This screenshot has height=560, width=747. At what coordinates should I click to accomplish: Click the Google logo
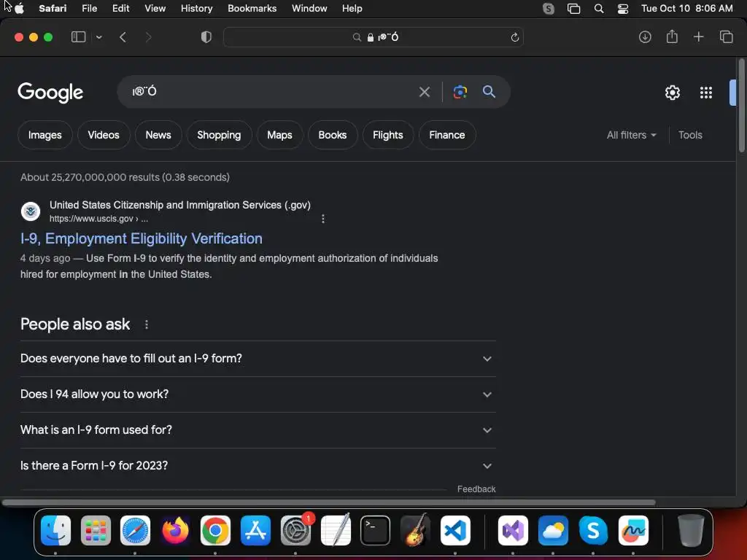click(50, 93)
